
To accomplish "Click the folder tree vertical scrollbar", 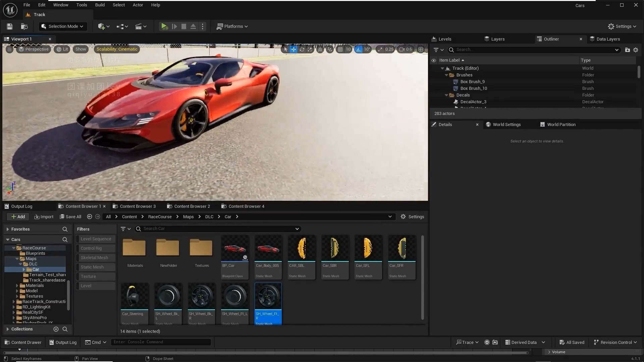I will click(68, 295).
